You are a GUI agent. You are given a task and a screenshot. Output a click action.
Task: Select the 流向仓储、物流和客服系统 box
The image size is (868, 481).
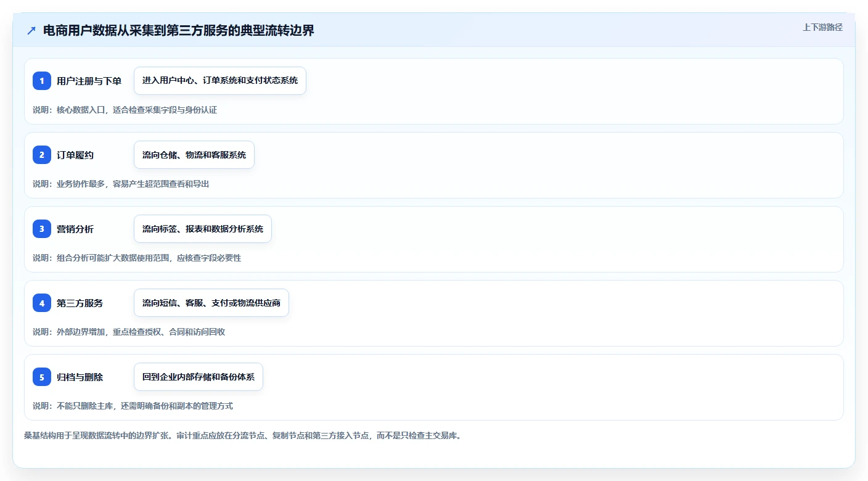tap(194, 155)
